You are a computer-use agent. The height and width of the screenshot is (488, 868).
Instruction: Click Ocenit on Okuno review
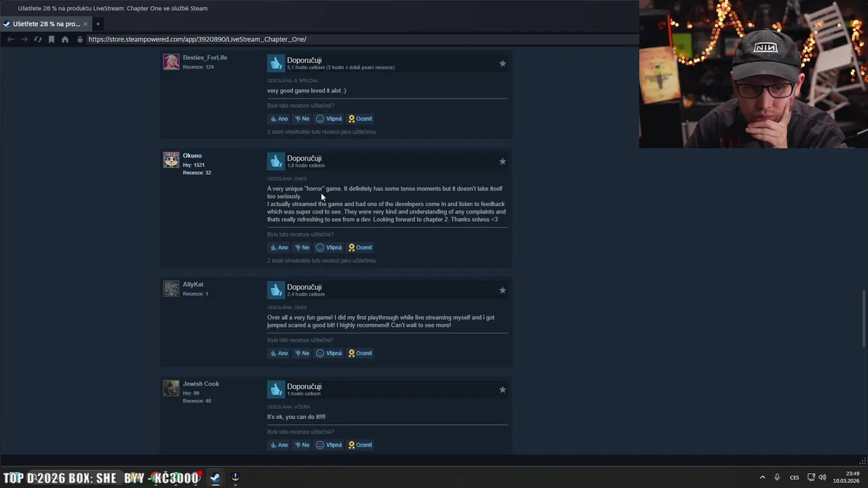click(360, 247)
